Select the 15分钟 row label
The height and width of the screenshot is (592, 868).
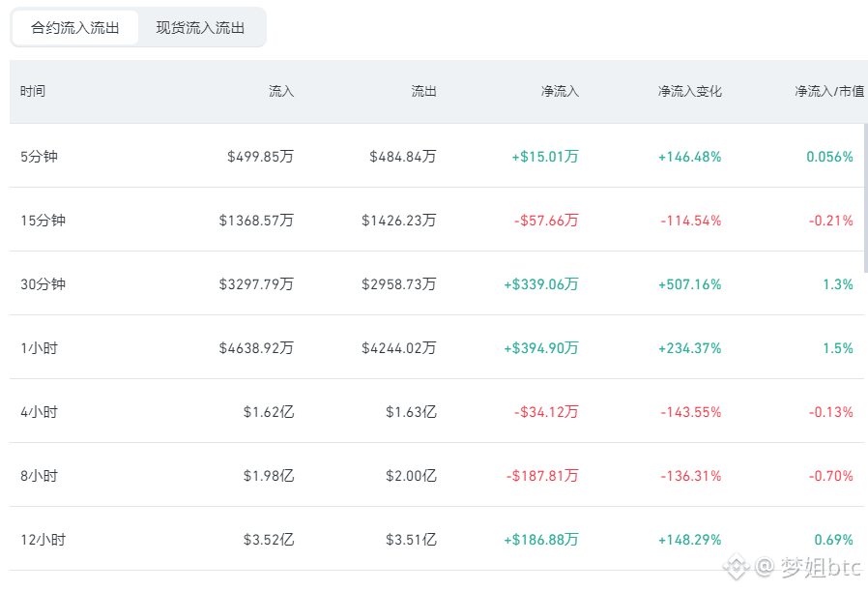[x=43, y=221]
